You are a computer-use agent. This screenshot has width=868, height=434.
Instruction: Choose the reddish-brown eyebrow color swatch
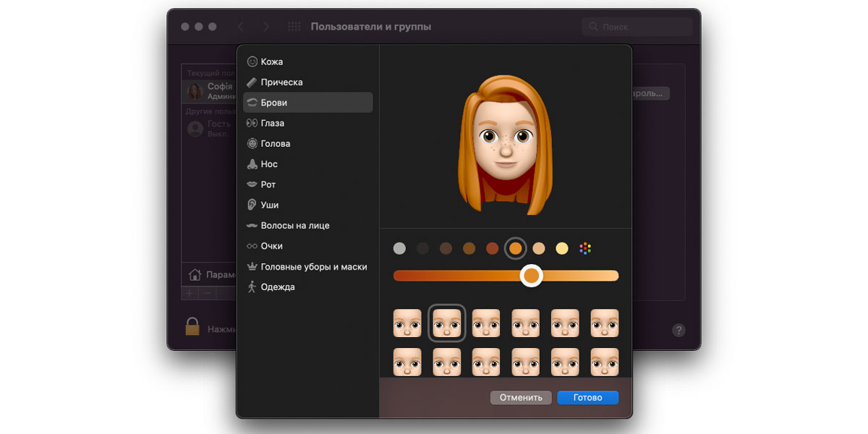point(492,249)
